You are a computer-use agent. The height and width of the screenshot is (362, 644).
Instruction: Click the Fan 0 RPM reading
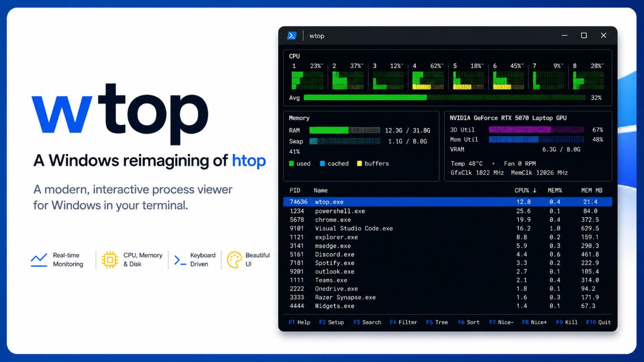[x=519, y=163]
